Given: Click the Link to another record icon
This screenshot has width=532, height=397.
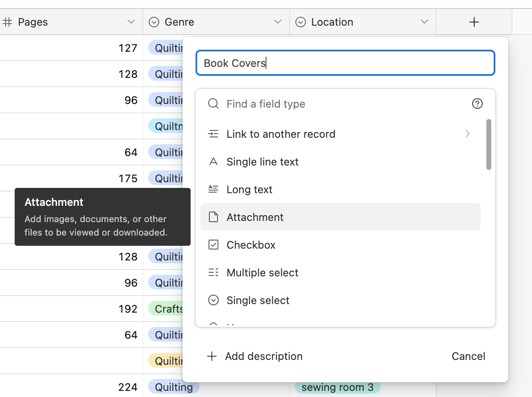Looking at the screenshot, I should (x=213, y=134).
